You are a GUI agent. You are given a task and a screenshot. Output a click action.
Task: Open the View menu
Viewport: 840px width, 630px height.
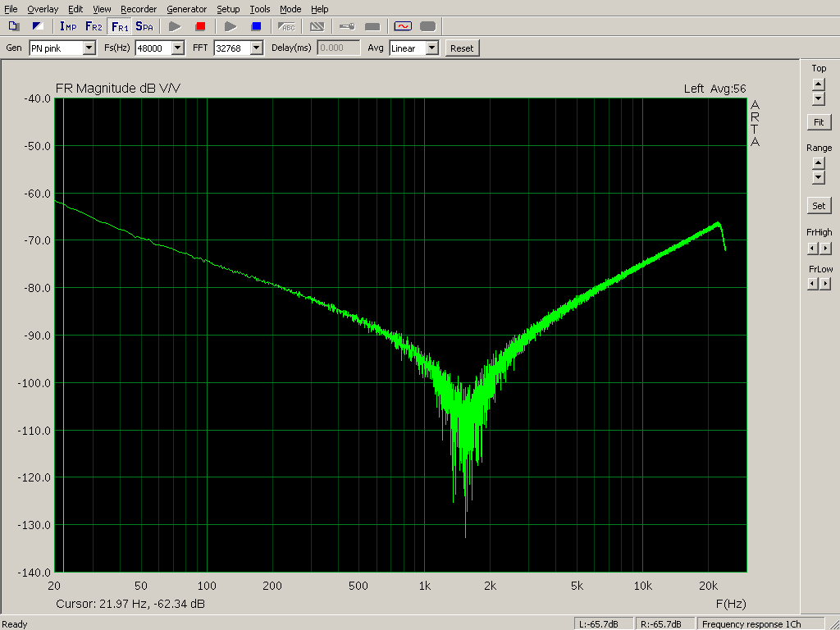coord(102,9)
